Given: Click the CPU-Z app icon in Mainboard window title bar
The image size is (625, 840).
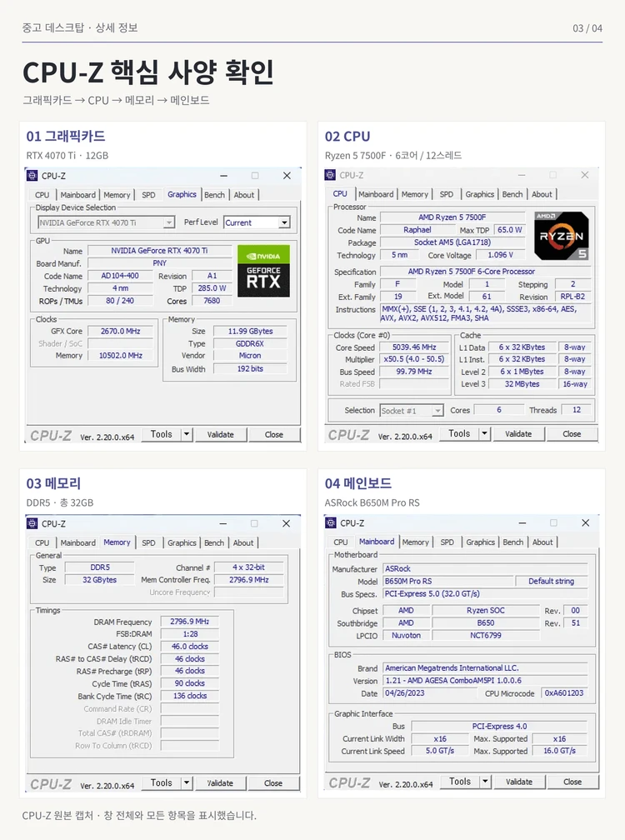Looking at the screenshot, I should click(x=331, y=522).
